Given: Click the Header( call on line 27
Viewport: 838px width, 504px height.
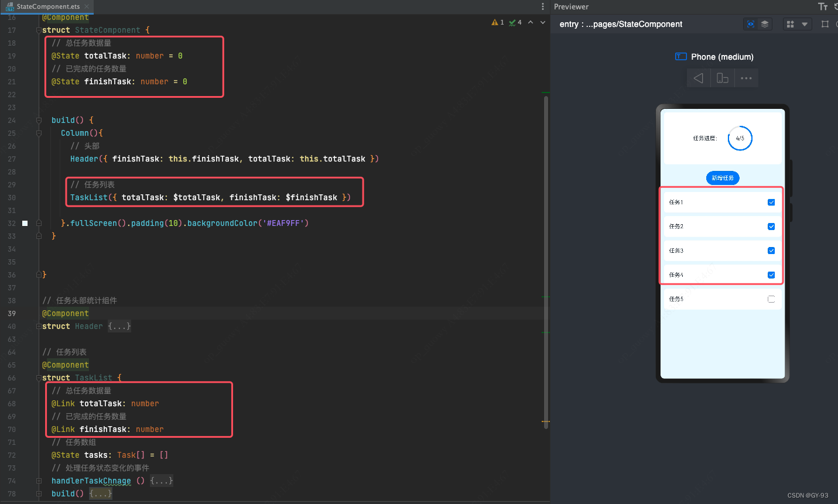Looking at the screenshot, I should point(87,159).
